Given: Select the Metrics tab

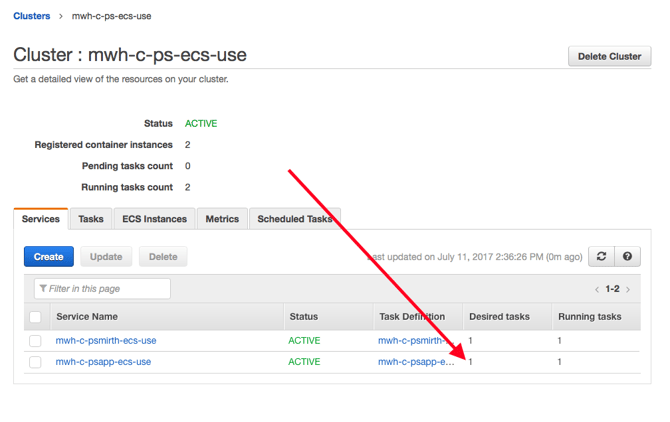Looking at the screenshot, I should (x=222, y=219).
